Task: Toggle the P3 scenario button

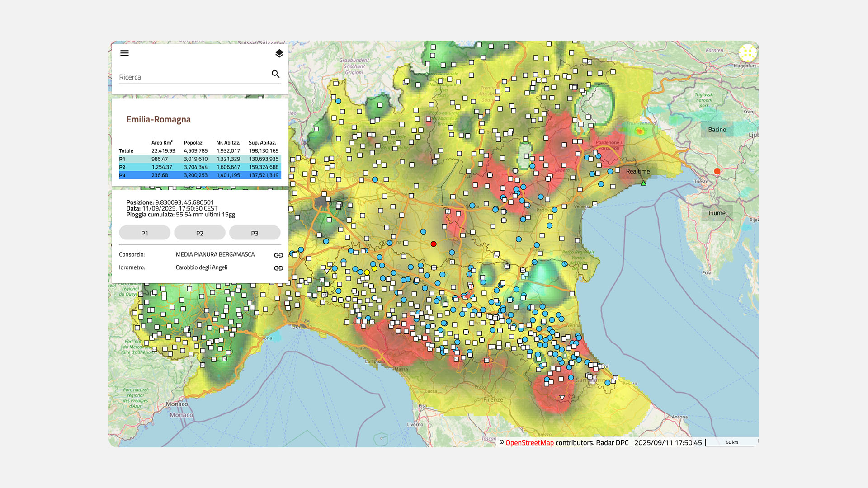Action: coord(255,233)
